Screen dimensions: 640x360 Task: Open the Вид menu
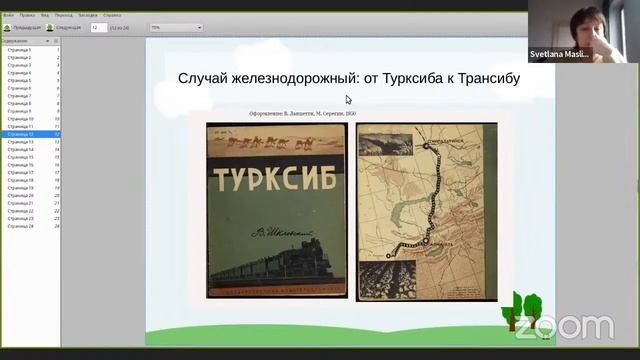click(x=45, y=15)
